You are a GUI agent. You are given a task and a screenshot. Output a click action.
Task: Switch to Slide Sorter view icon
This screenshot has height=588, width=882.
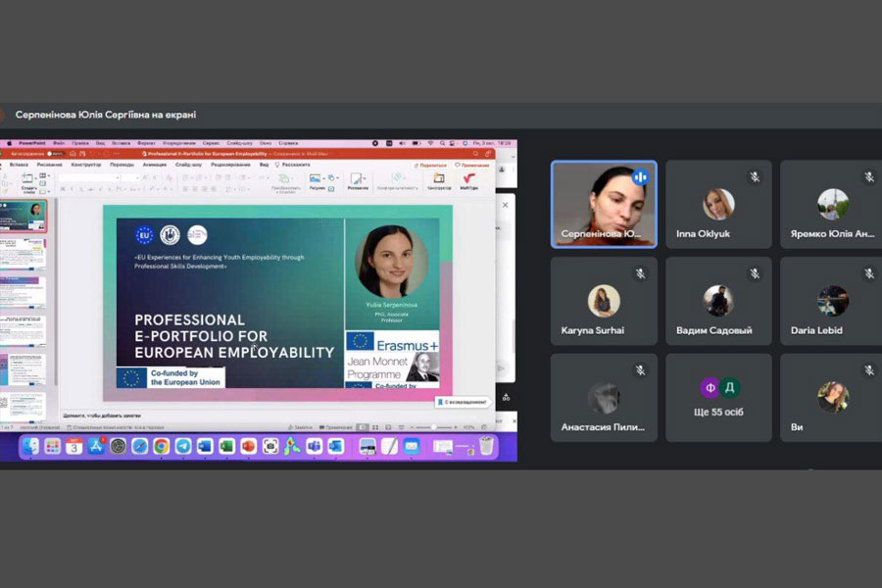[x=375, y=427]
